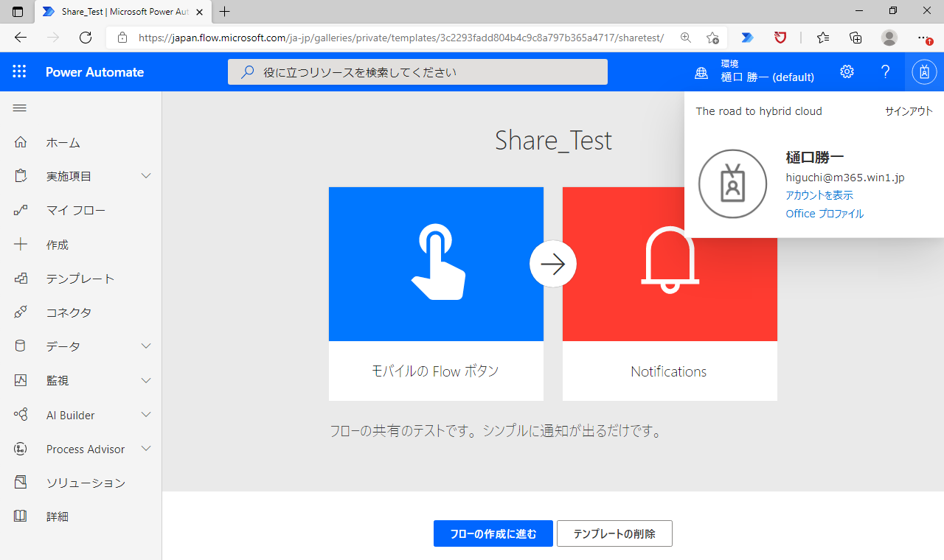Click the email higuchi@m365.win1.jp
Viewport: 944px width, 560px height.
pos(845,178)
